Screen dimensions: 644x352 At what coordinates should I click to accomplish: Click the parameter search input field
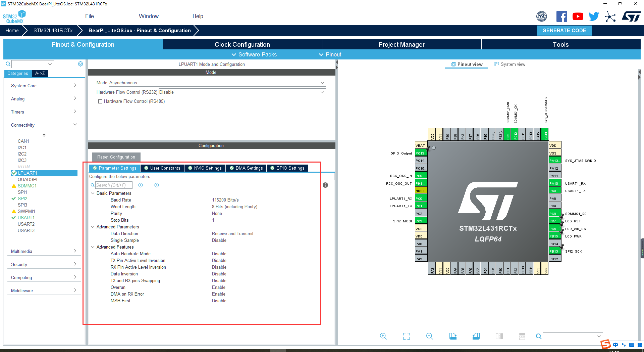[x=114, y=185]
